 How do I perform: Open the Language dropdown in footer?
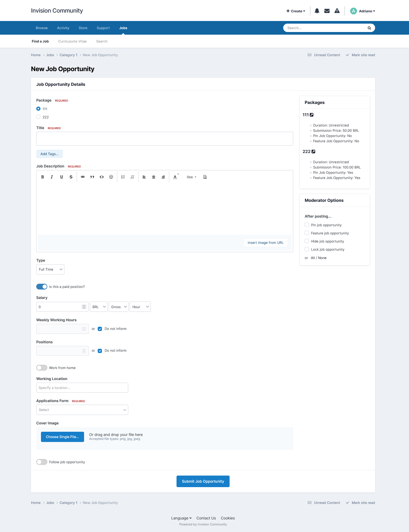click(182, 518)
